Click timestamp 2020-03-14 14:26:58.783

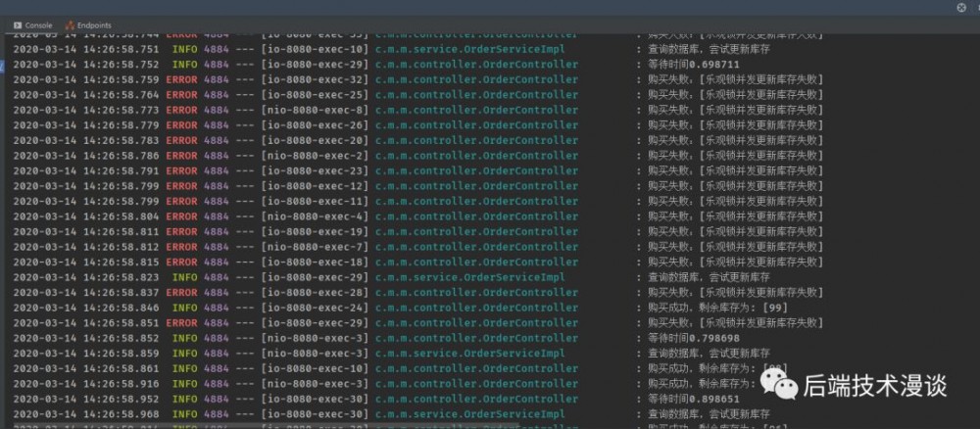(x=86, y=140)
